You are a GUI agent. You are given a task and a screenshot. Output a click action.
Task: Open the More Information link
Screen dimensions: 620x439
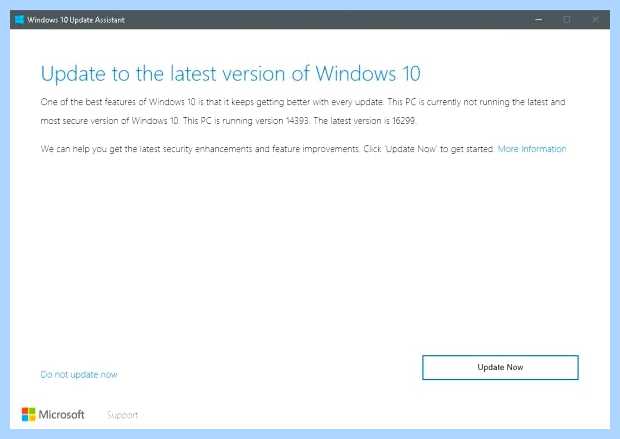[532, 149]
